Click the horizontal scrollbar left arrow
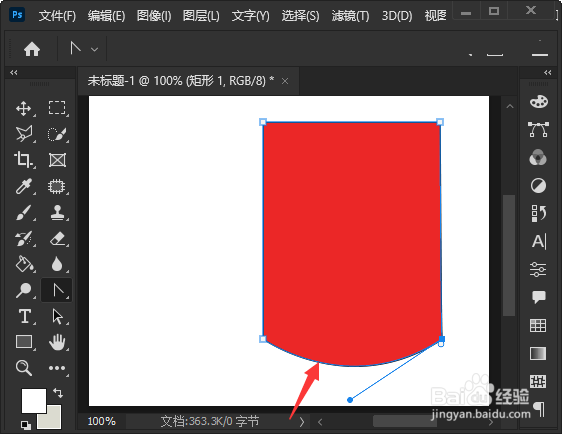Screen dimensions: 562x434 tap(320, 422)
